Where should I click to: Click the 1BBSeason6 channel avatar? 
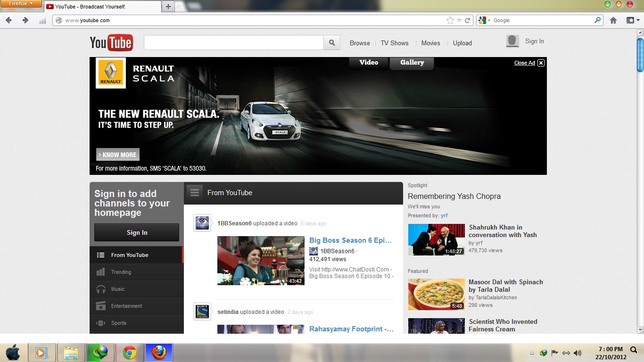pyautogui.click(x=202, y=223)
